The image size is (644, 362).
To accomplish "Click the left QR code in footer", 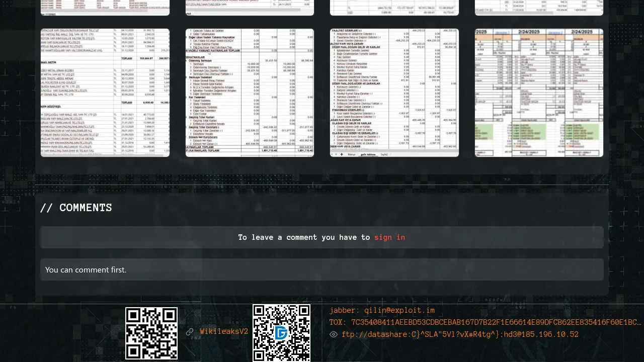I will (x=151, y=333).
